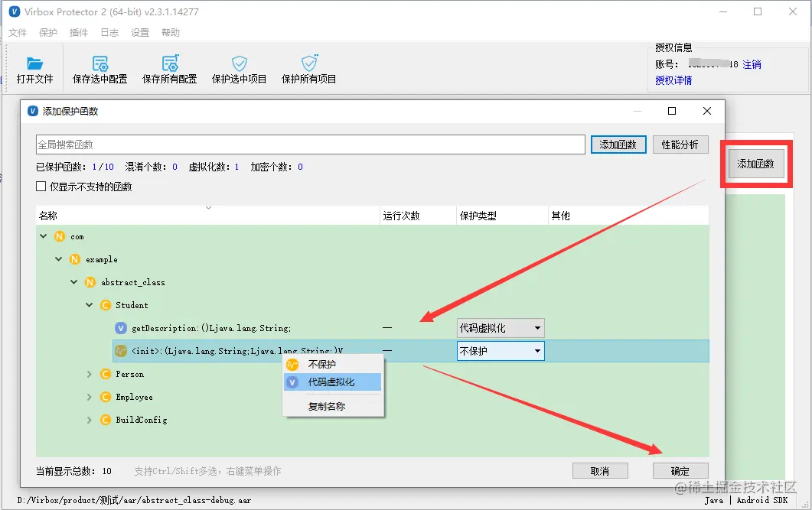Confirm with 确定 button
The height and width of the screenshot is (510, 812).
(x=680, y=471)
